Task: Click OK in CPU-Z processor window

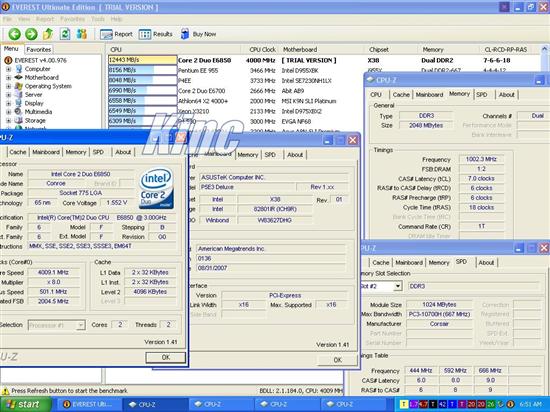Action: click(x=166, y=357)
